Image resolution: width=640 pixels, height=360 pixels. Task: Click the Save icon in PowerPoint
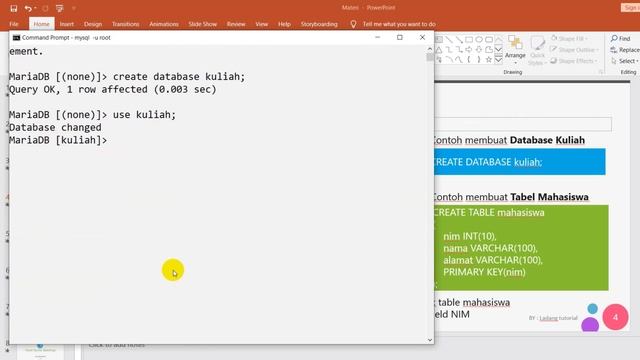13,8
